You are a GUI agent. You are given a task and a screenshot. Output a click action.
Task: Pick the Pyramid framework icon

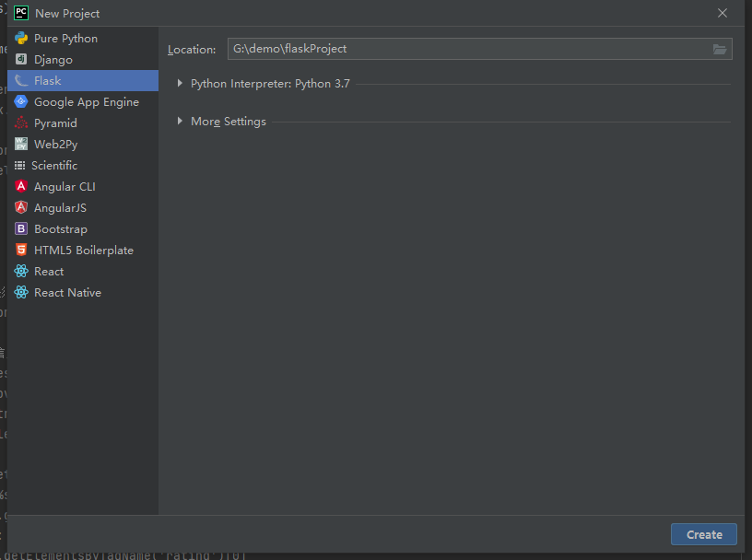[x=21, y=122]
